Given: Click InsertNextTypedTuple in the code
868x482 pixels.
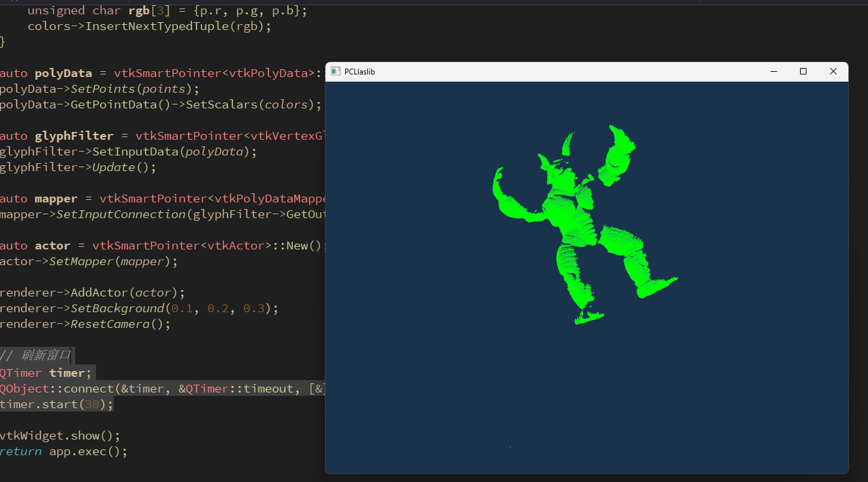Looking at the screenshot, I should (157, 26).
